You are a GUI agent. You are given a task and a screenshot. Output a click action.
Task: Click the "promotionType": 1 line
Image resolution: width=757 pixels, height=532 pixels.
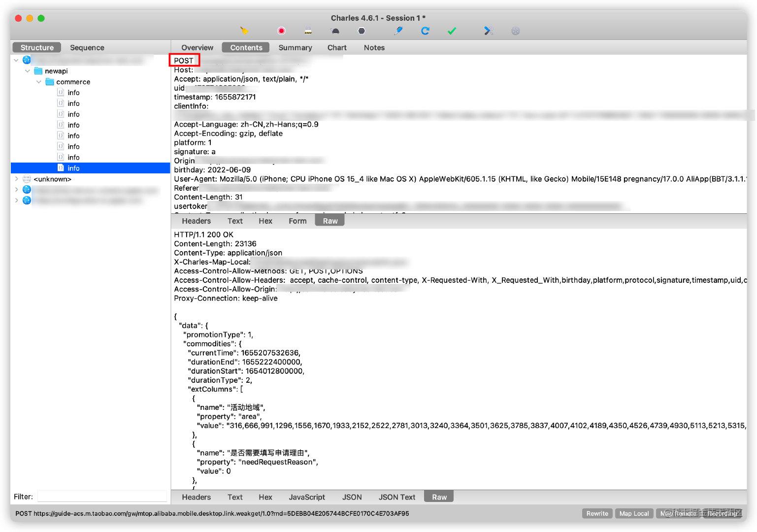[218, 335]
